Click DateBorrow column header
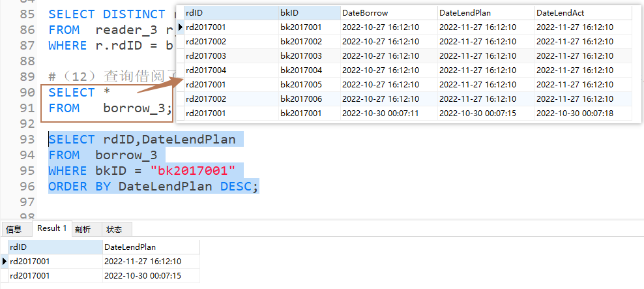 [x=389, y=13]
